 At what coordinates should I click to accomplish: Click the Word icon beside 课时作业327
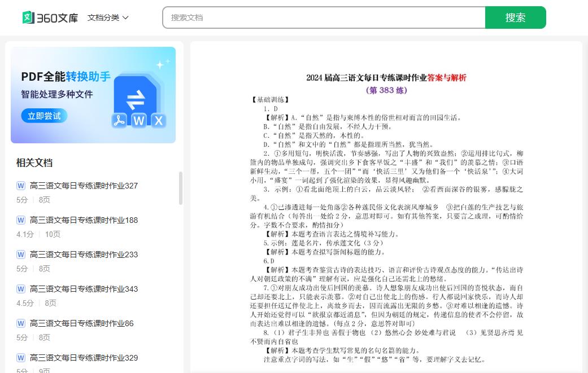pos(21,186)
